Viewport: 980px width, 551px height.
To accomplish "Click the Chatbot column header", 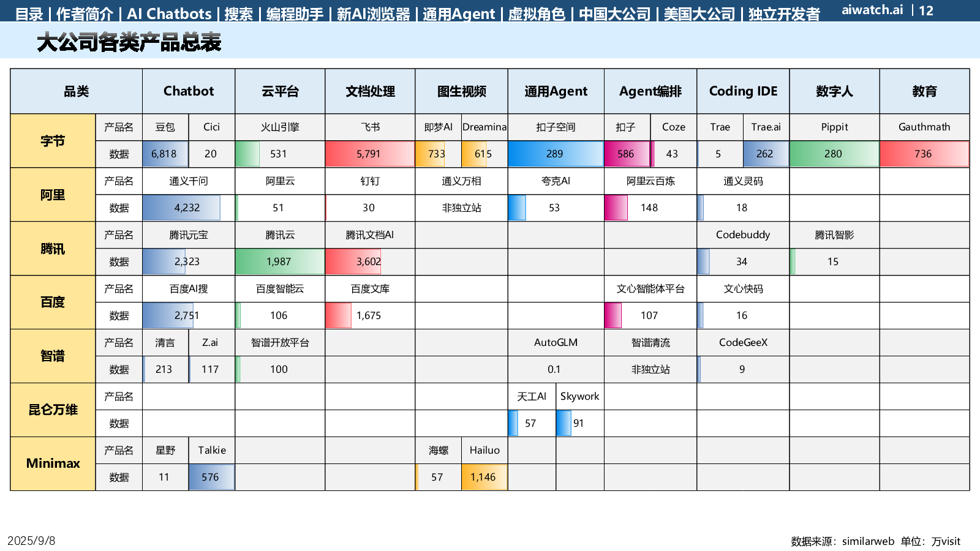I will point(189,91).
